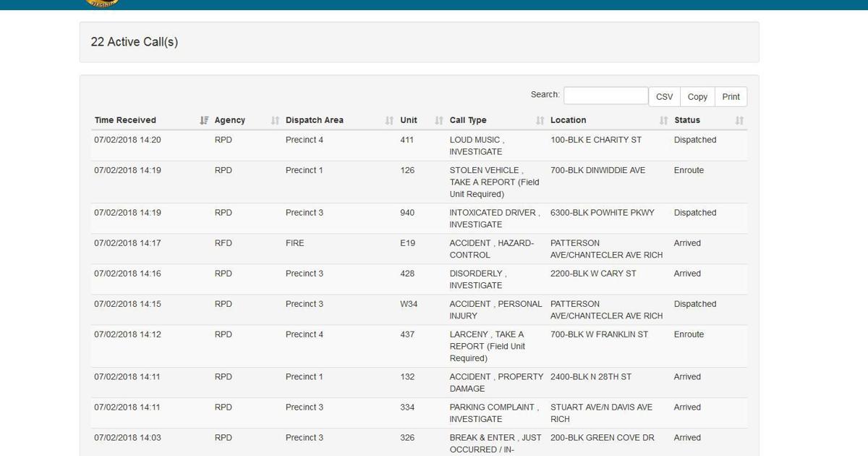Screen dimensions: 868x456
Task: Select the FIRE dispatch area cell
Action: pyautogui.click(x=295, y=243)
